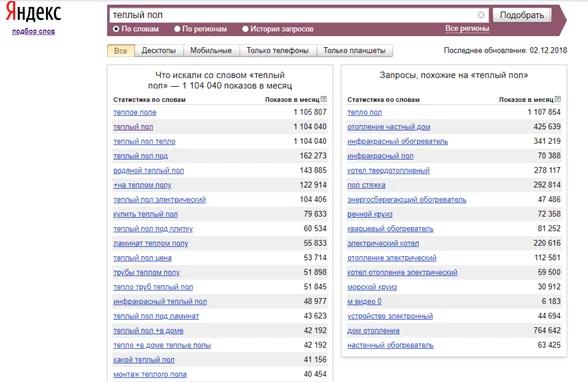Open the теплый пол под плитку link

click(x=153, y=229)
